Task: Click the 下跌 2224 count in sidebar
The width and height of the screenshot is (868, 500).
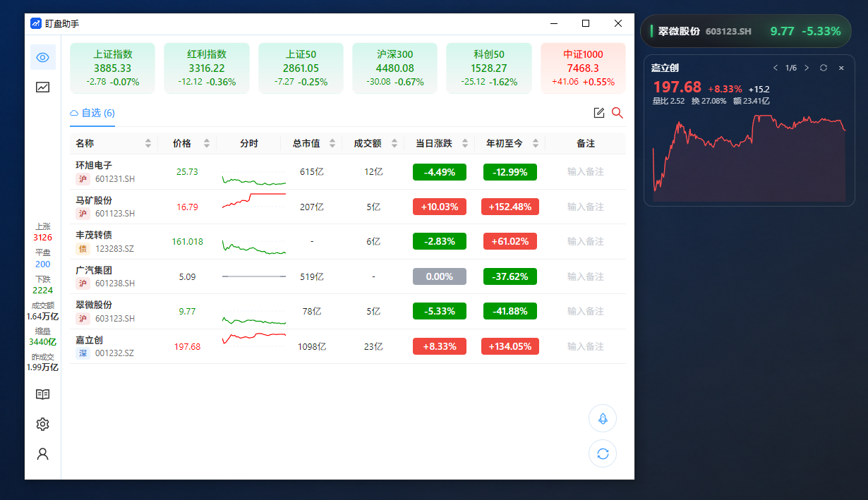Action: coord(42,285)
